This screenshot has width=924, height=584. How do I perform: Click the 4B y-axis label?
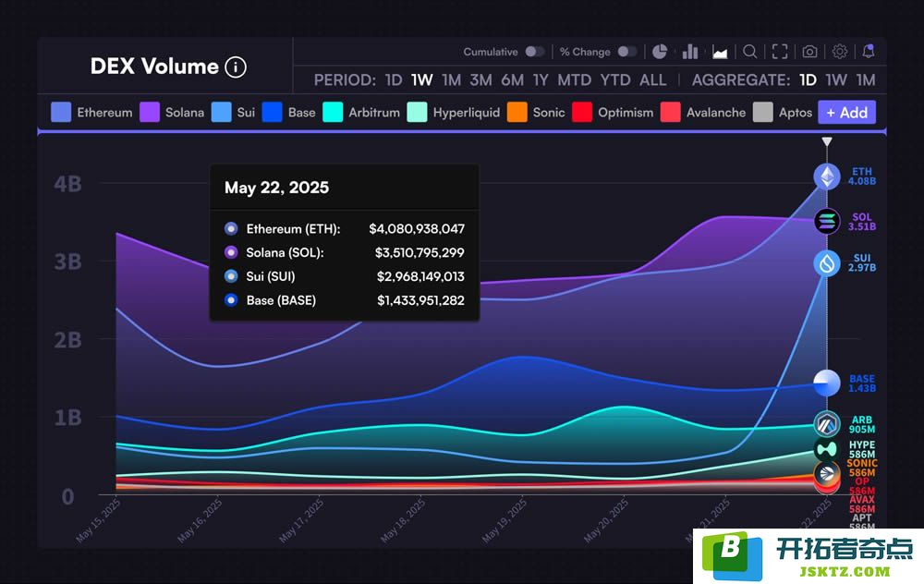pyautogui.click(x=67, y=185)
